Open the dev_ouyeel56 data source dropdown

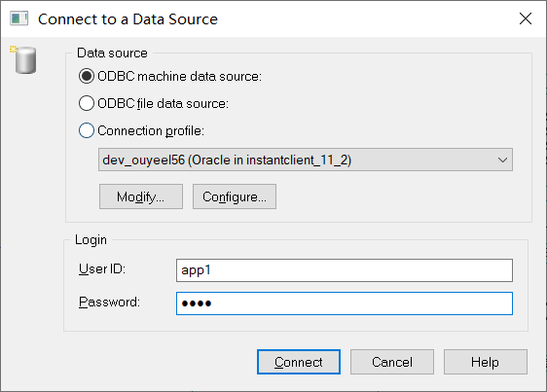[306, 160]
